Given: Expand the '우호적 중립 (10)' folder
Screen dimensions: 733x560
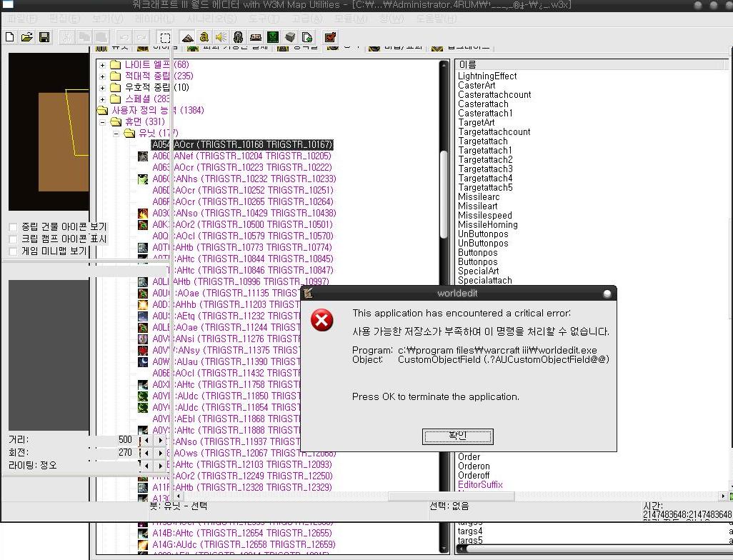Looking at the screenshot, I should (102, 88).
